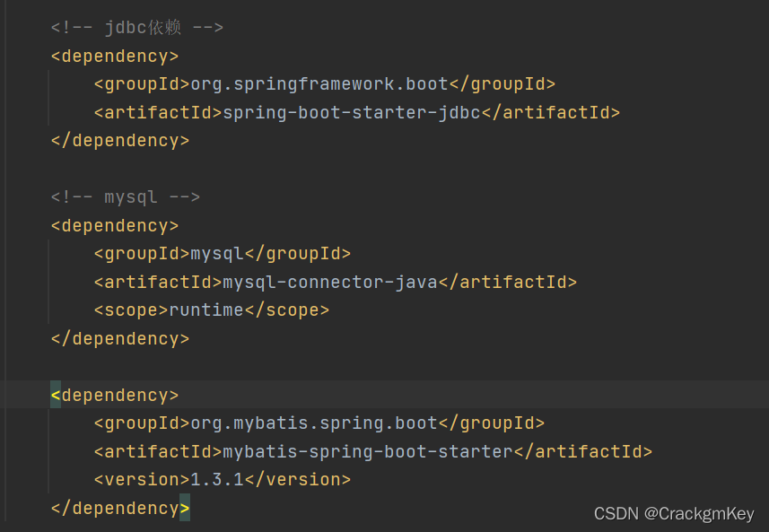
Task: Click the closing dependency tag after runtime scope
Action: pyautogui.click(x=120, y=339)
